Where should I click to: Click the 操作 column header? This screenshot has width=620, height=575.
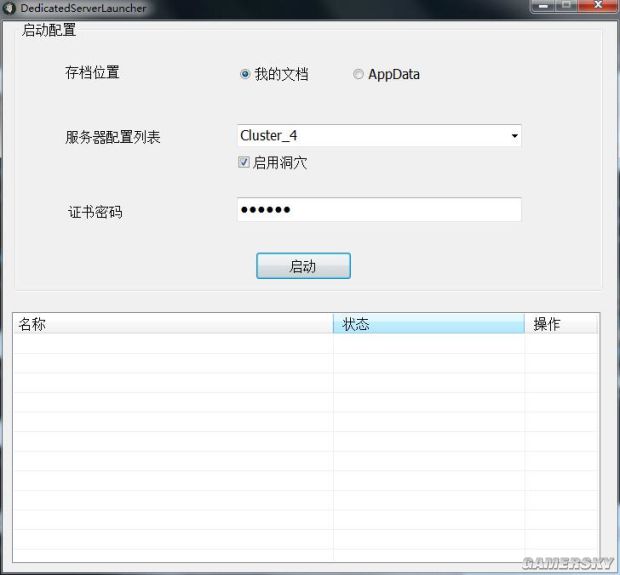point(560,324)
